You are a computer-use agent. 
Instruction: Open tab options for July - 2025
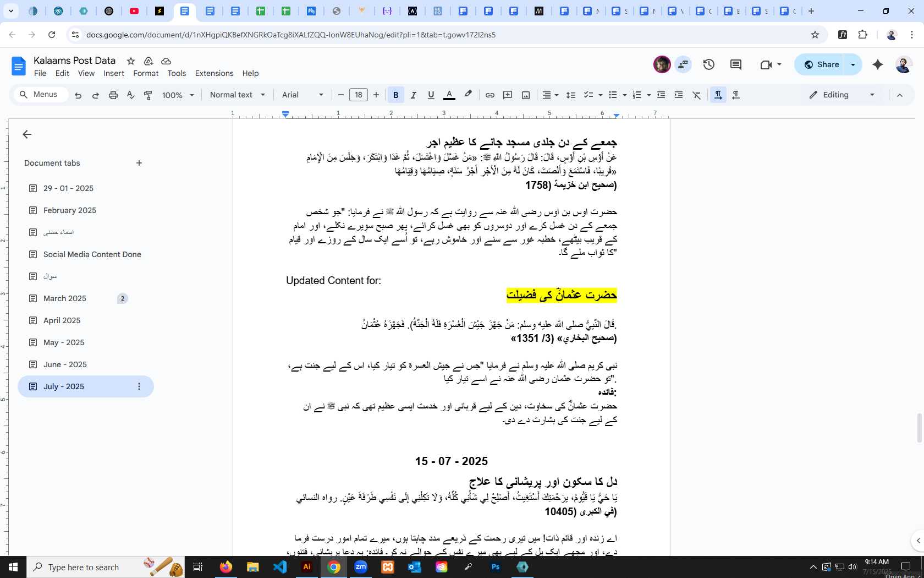coord(139,386)
